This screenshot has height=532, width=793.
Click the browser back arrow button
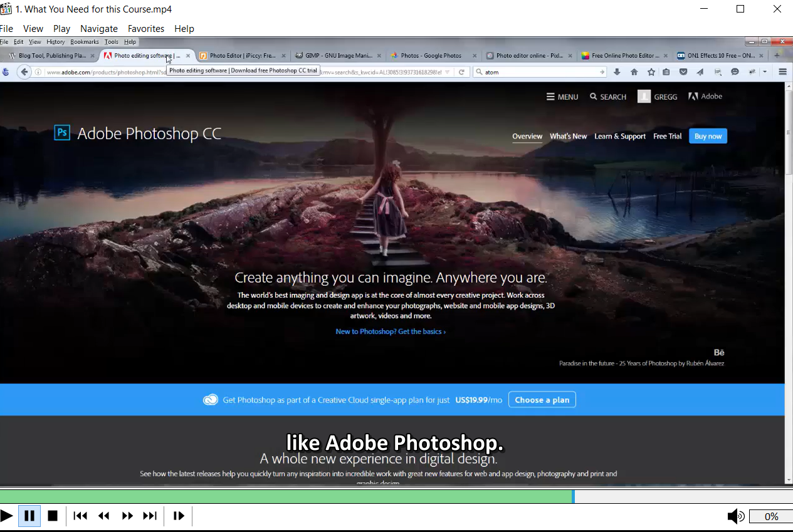pyautogui.click(x=24, y=72)
